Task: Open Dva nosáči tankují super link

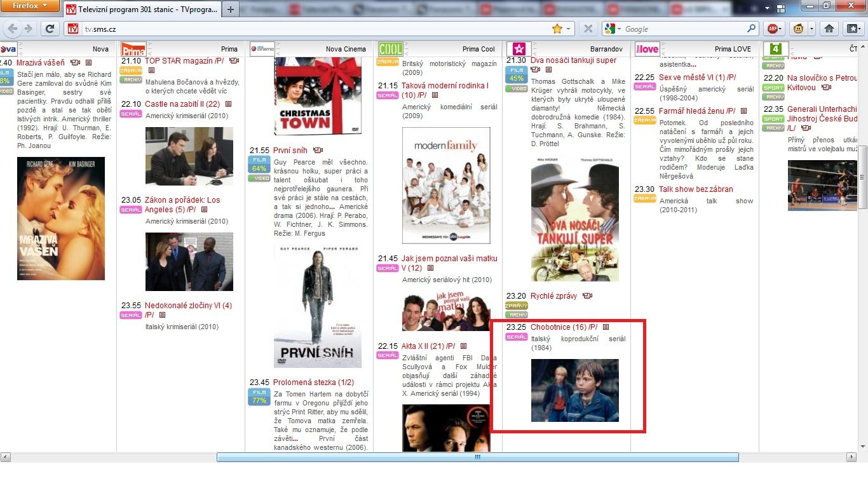Action: [573, 60]
